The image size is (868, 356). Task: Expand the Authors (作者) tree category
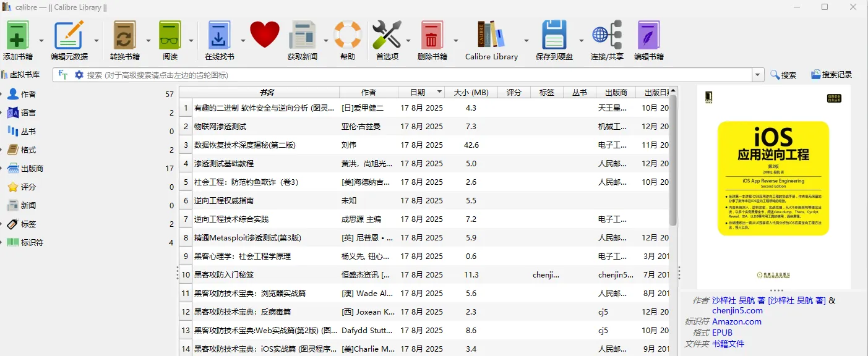pyautogui.click(x=2, y=95)
